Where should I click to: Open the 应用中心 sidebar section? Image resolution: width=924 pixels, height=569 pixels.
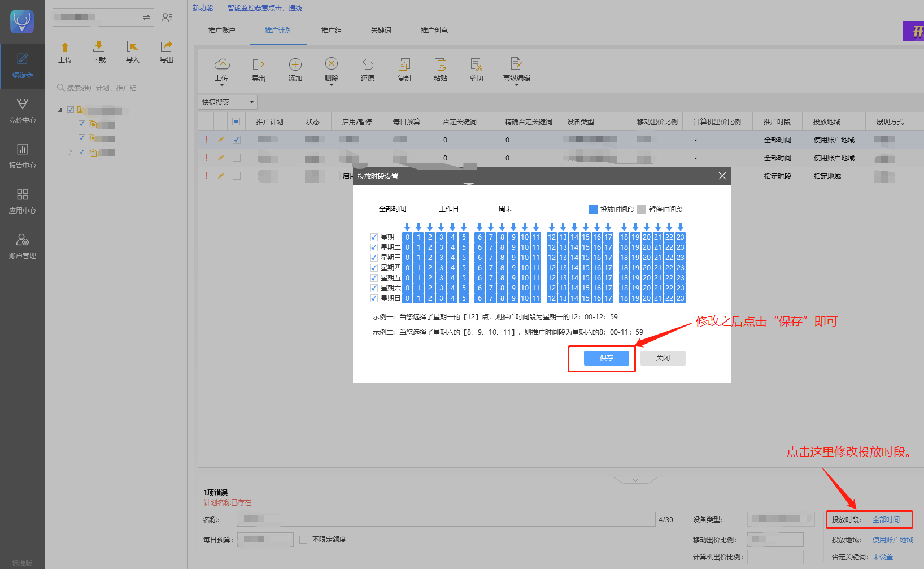22,202
